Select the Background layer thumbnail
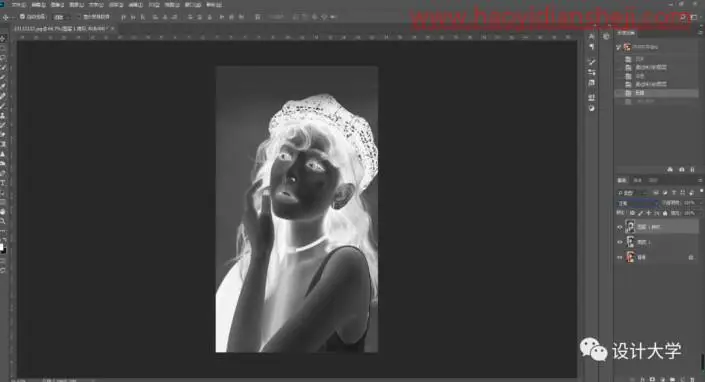 pyautogui.click(x=630, y=257)
